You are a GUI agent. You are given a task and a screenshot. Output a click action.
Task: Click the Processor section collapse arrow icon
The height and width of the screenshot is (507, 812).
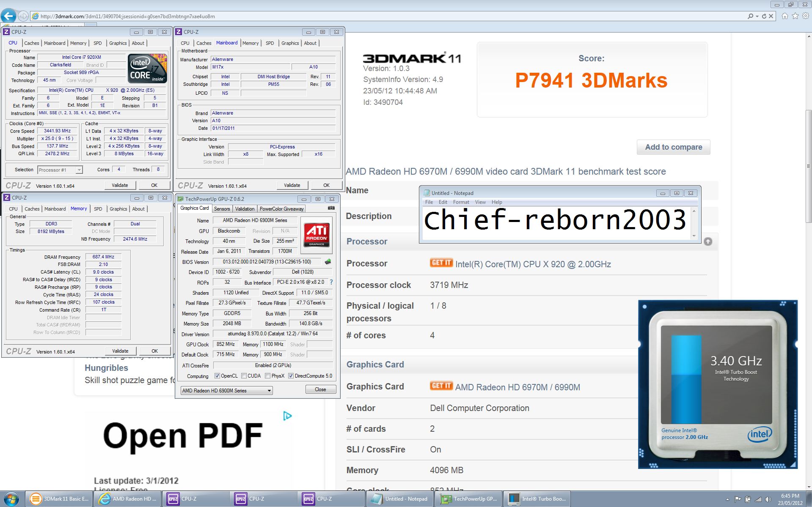pyautogui.click(x=708, y=241)
